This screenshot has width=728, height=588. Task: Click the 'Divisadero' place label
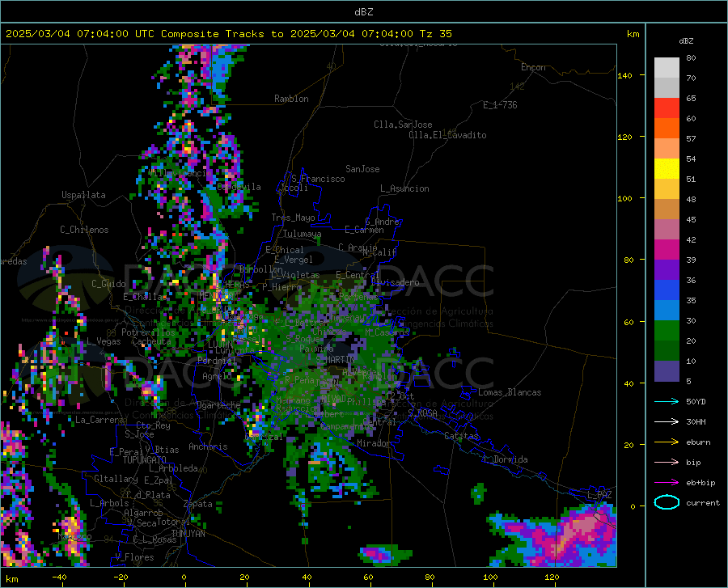(395, 282)
